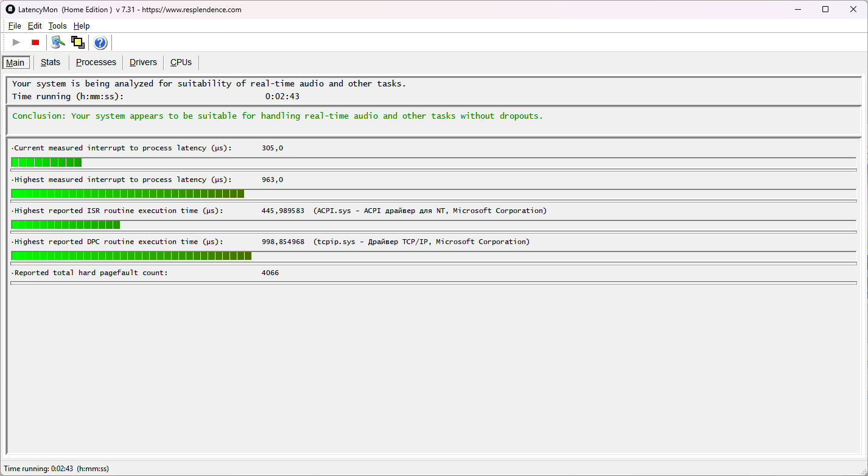Show the Drivers tab
868x476 pixels.
pyautogui.click(x=143, y=62)
